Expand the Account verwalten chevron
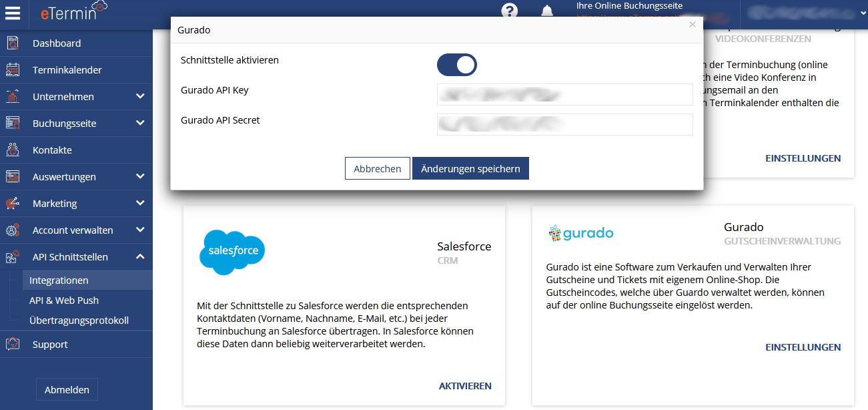This screenshot has width=868, height=410. pyautogui.click(x=140, y=230)
